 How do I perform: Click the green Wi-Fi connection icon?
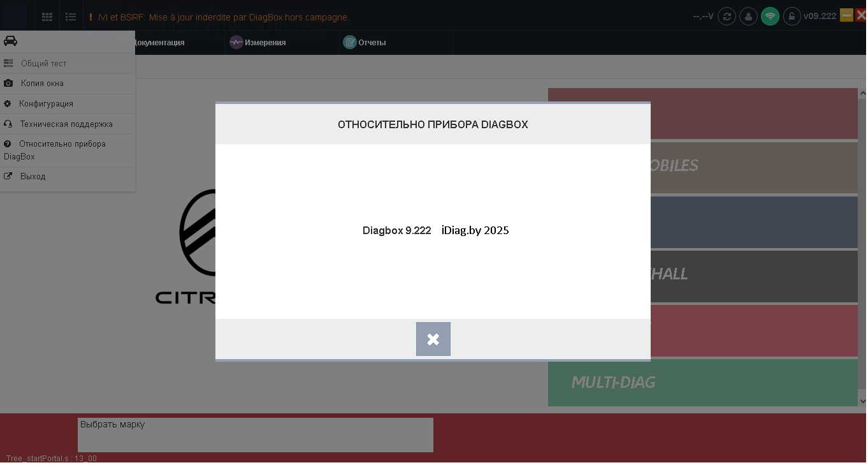coord(770,17)
